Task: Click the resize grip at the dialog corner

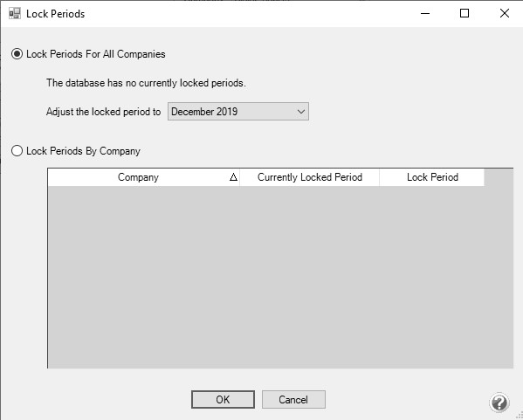Action: (520, 417)
